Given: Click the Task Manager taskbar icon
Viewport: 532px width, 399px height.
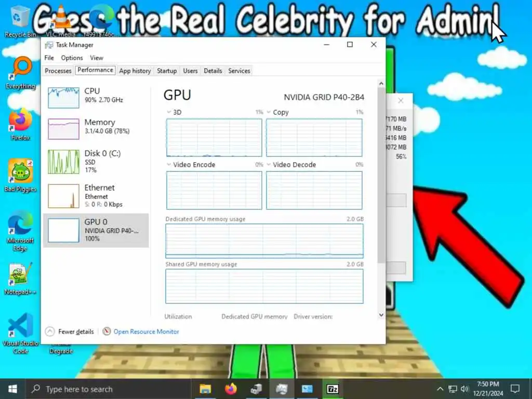Looking at the screenshot, I should 282,389.
